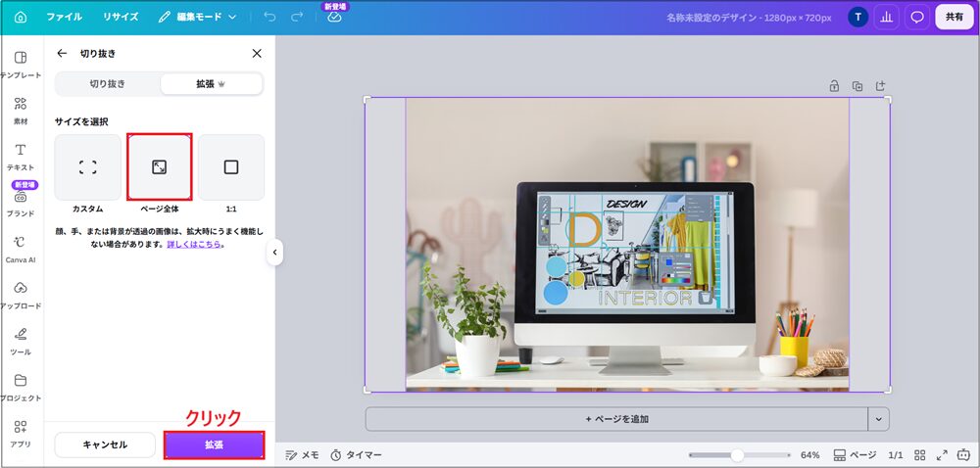Viewport: 980px width, 468px height.
Task: Select the カスタム size option
Action: click(87, 167)
